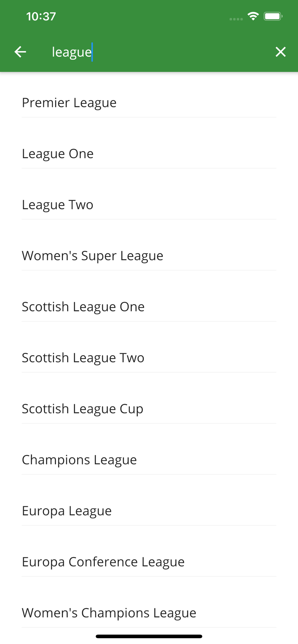Open Women's Champions League

[149, 613]
